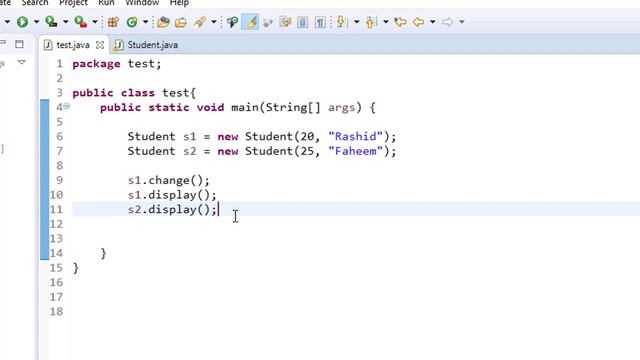This screenshot has height=360, width=640.
Task: Navigate Forward with the grayed right arrow
Action: [447, 22]
